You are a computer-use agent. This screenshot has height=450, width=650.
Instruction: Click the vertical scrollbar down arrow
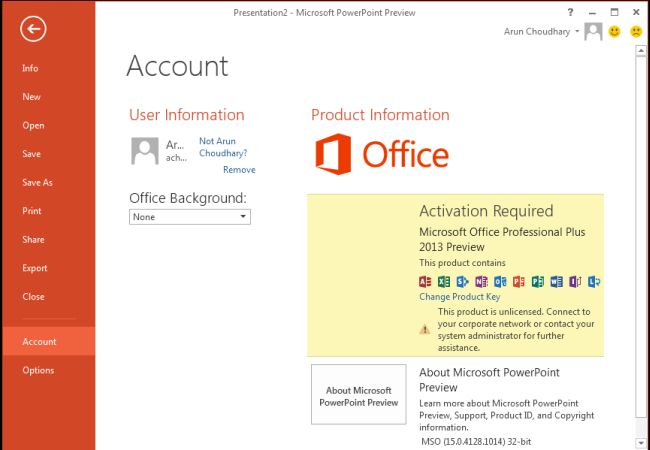[640, 441]
